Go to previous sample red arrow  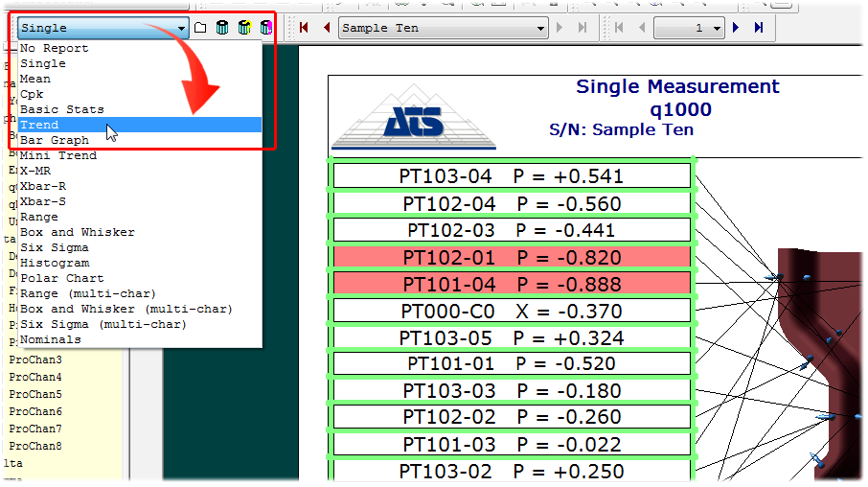click(x=326, y=28)
